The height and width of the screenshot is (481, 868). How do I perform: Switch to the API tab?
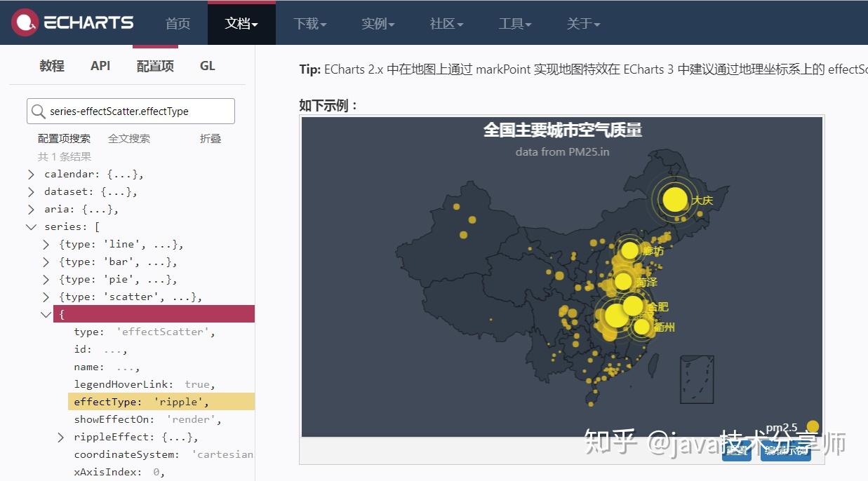100,65
